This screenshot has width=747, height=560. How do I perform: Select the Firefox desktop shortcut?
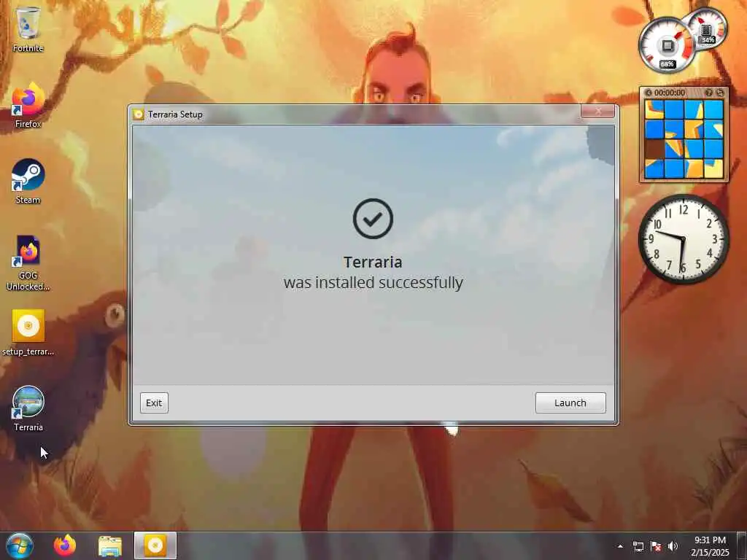click(28, 105)
